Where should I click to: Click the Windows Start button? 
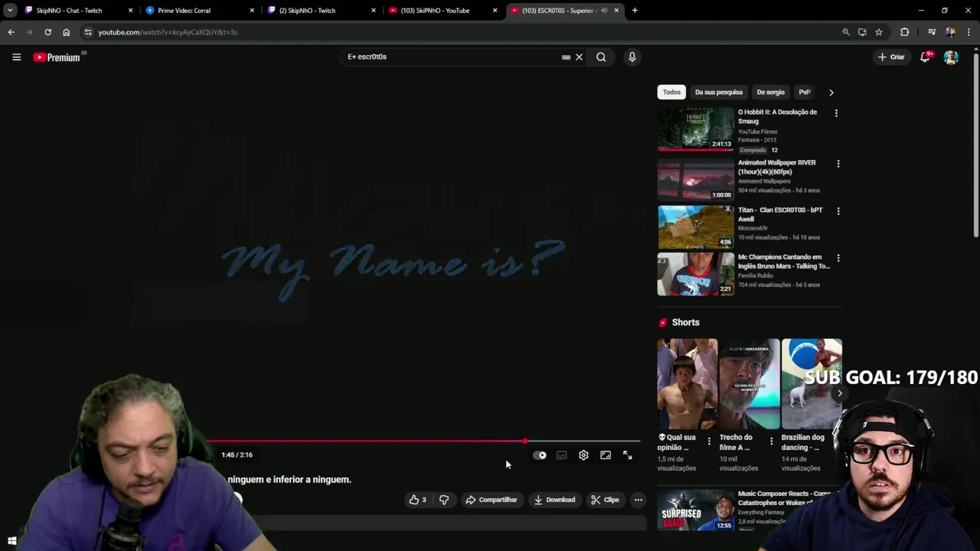click(x=11, y=542)
